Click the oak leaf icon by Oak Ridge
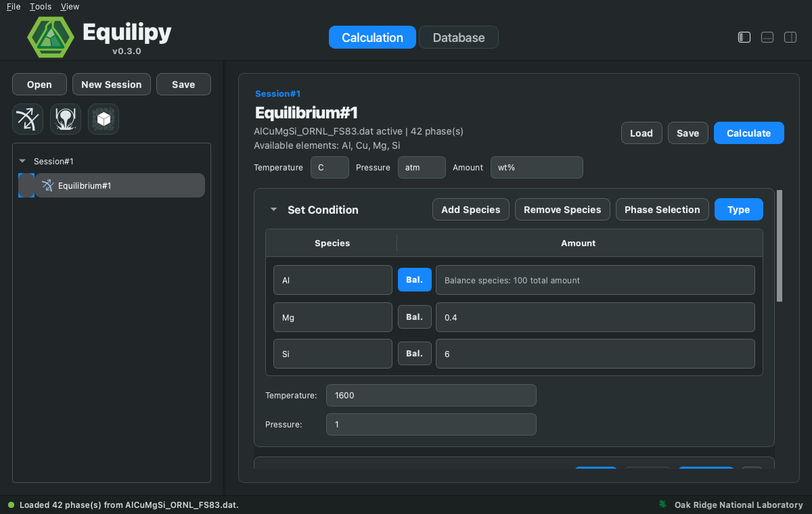Viewport: 812px width, 514px height. (x=663, y=505)
